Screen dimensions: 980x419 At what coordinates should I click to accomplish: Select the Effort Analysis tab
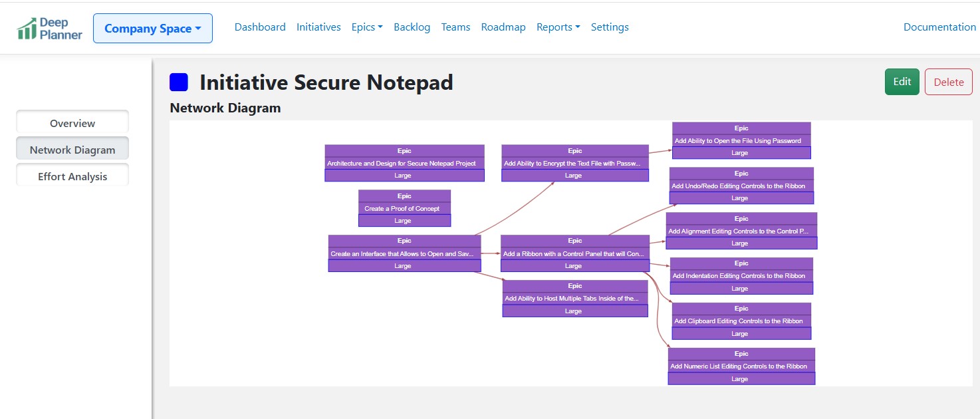click(x=72, y=176)
